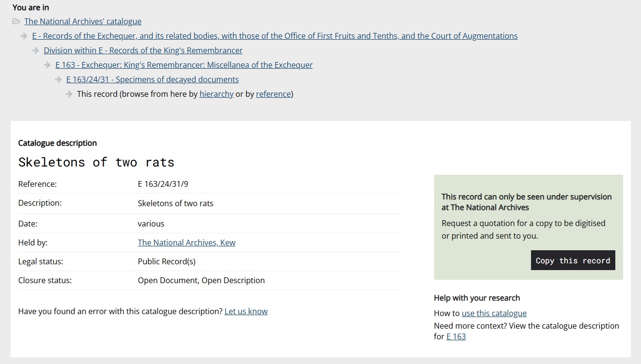Click arrow icon before Records of the Exchequer
Screen dimensions: 641x364
click(24, 36)
